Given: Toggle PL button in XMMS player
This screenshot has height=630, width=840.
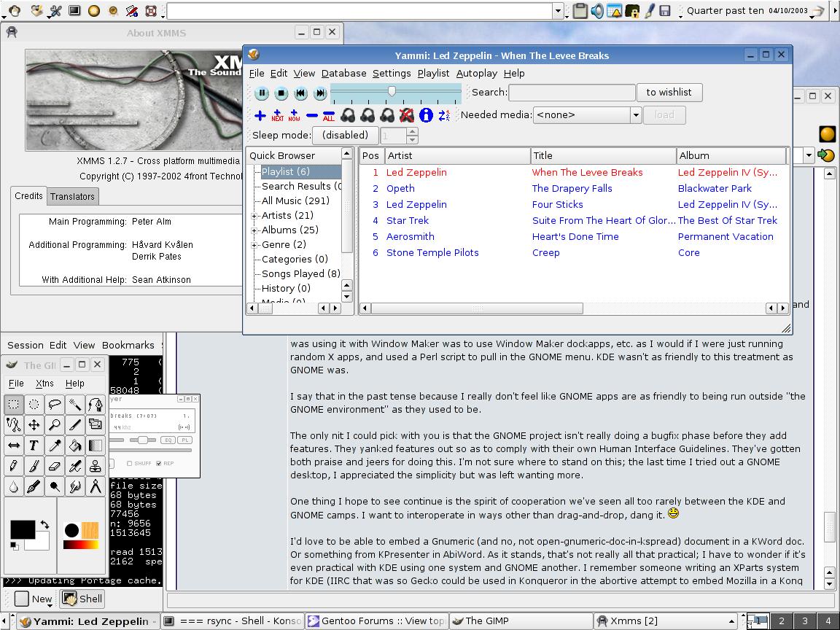Looking at the screenshot, I should click(184, 440).
